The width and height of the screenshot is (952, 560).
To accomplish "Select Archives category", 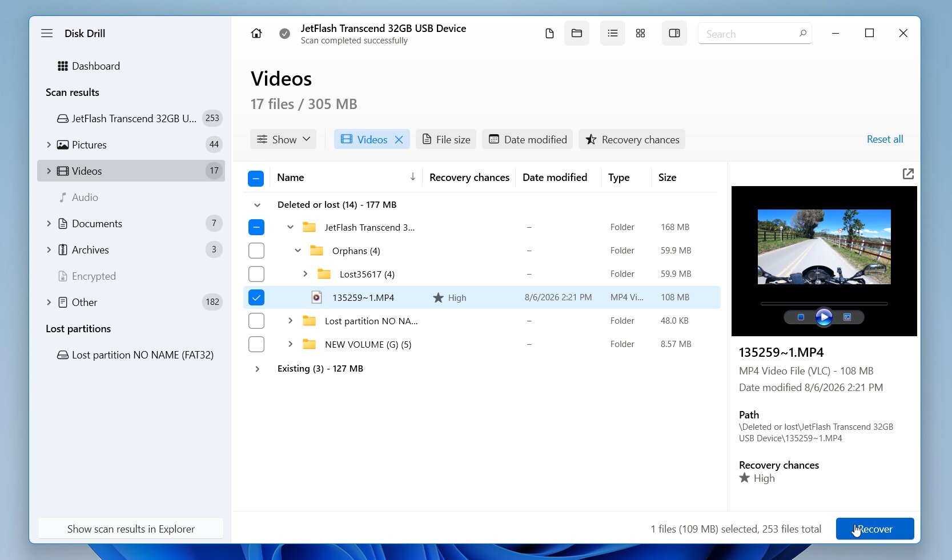I will (x=131, y=249).
